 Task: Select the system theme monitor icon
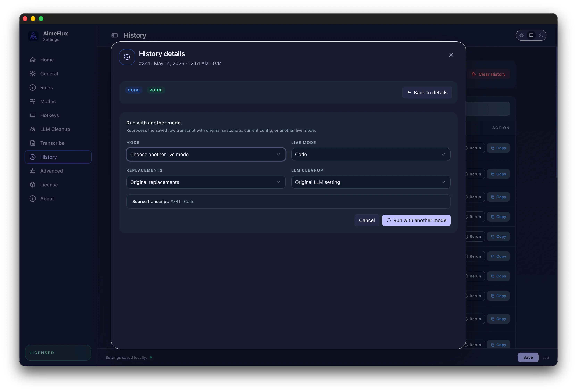point(531,35)
